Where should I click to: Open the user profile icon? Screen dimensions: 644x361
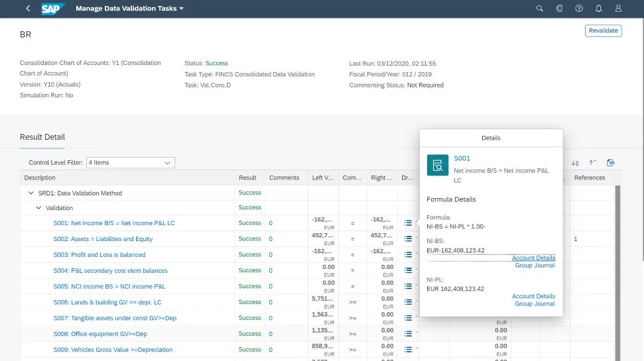click(619, 9)
